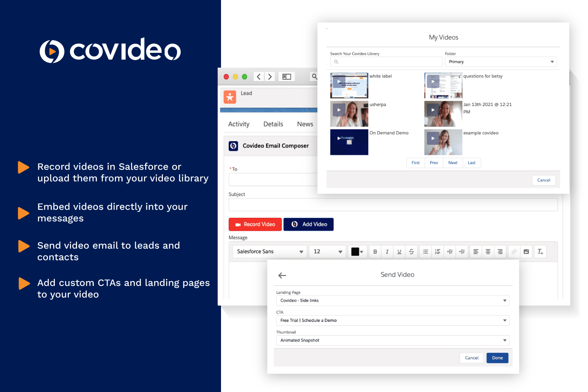Expand the Landing Page dropdown

pos(392,300)
